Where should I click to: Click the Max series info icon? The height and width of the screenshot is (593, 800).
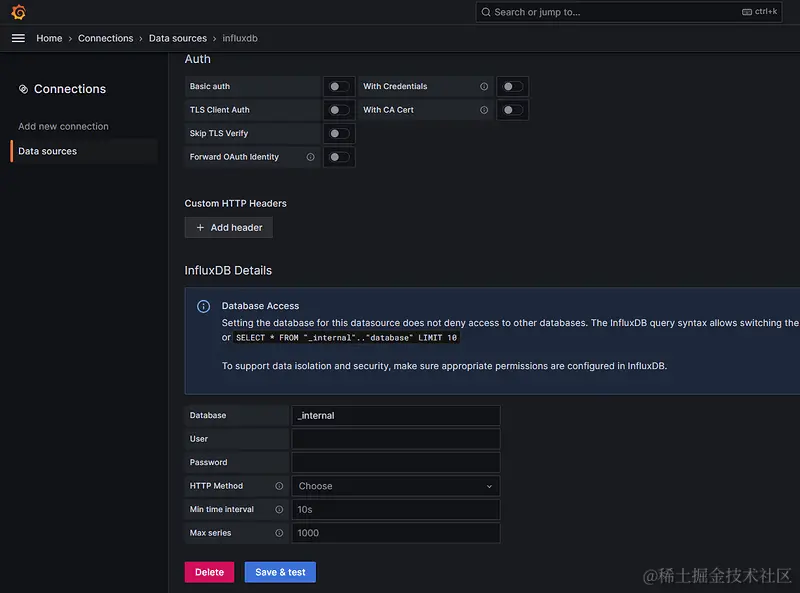click(279, 533)
